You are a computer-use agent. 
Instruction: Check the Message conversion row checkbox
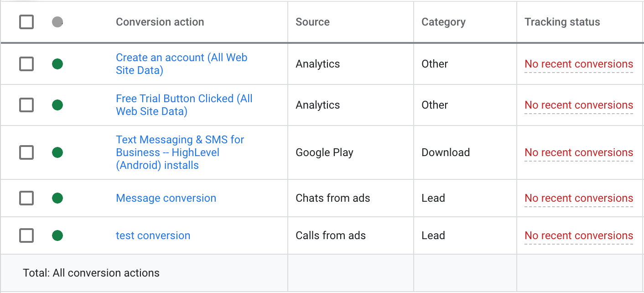point(26,198)
